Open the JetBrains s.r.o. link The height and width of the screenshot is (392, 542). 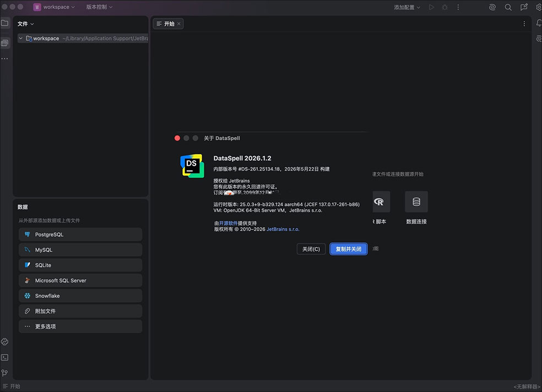pyautogui.click(x=283, y=230)
